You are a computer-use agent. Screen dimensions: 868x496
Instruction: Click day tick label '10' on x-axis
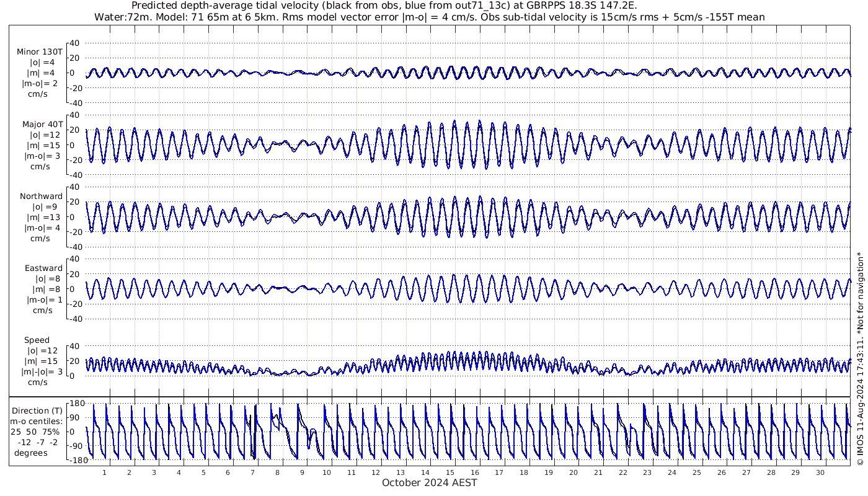click(x=327, y=472)
